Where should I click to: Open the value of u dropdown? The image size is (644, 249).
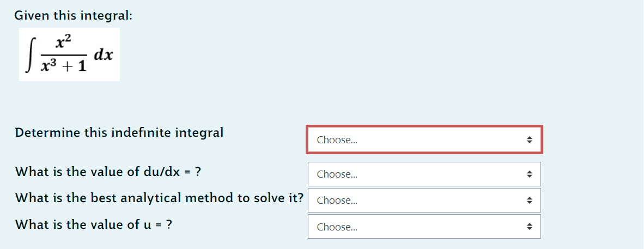pos(424,227)
